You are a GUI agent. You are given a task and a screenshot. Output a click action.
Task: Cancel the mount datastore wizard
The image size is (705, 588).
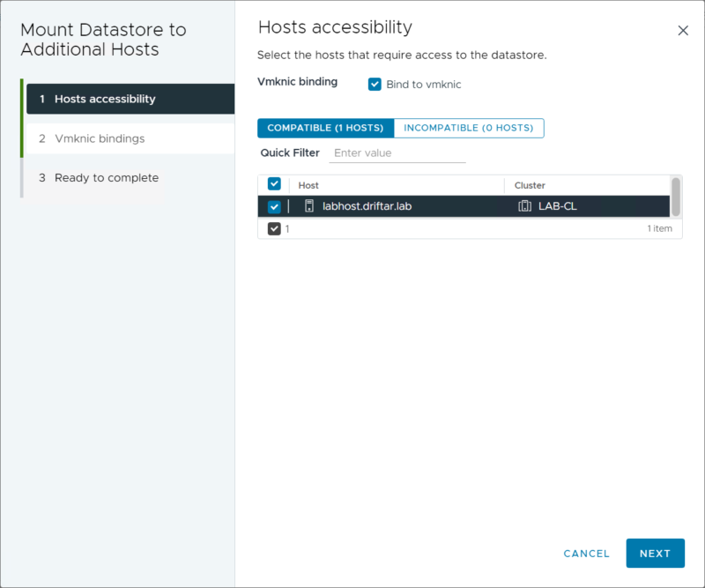pyautogui.click(x=586, y=554)
